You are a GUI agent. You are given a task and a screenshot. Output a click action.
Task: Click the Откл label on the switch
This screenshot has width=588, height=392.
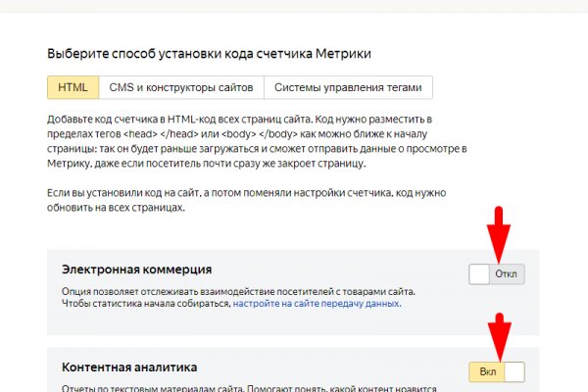pyautogui.click(x=507, y=273)
